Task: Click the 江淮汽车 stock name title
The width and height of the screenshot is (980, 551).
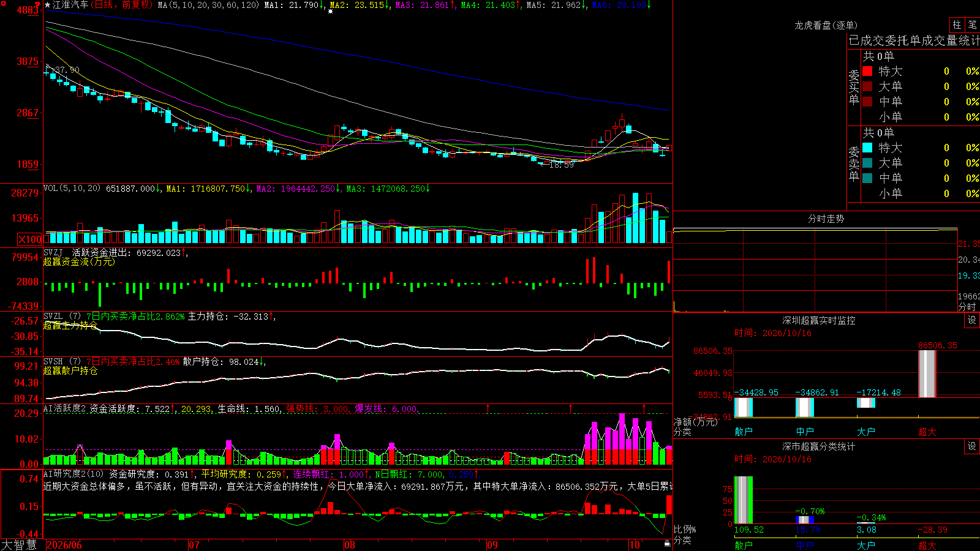Action: point(70,5)
